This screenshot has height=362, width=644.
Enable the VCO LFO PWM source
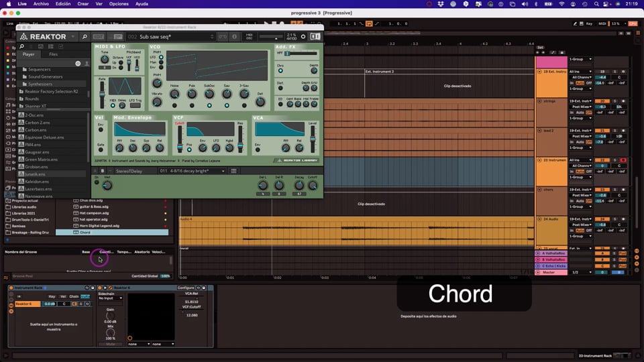[x=161, y=57]
